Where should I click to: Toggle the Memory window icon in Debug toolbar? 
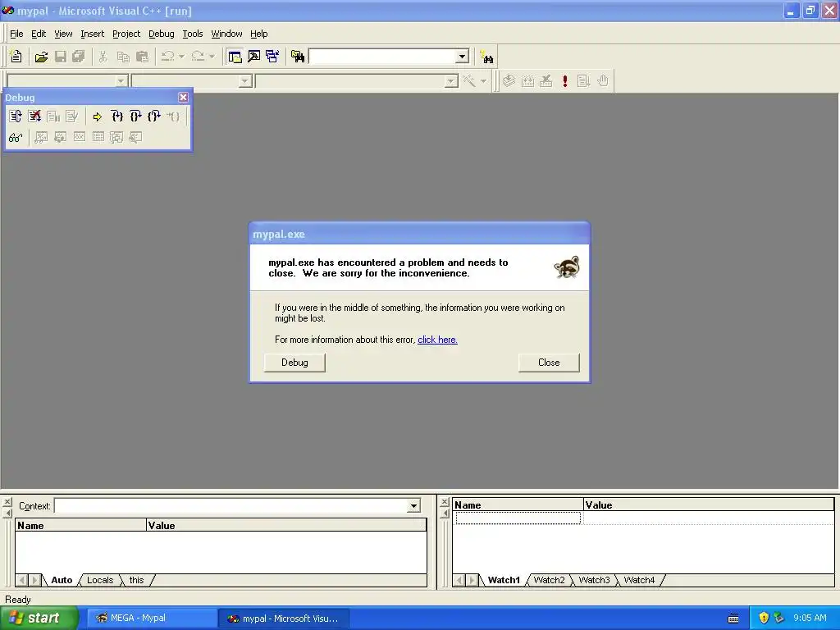point(98,138)
